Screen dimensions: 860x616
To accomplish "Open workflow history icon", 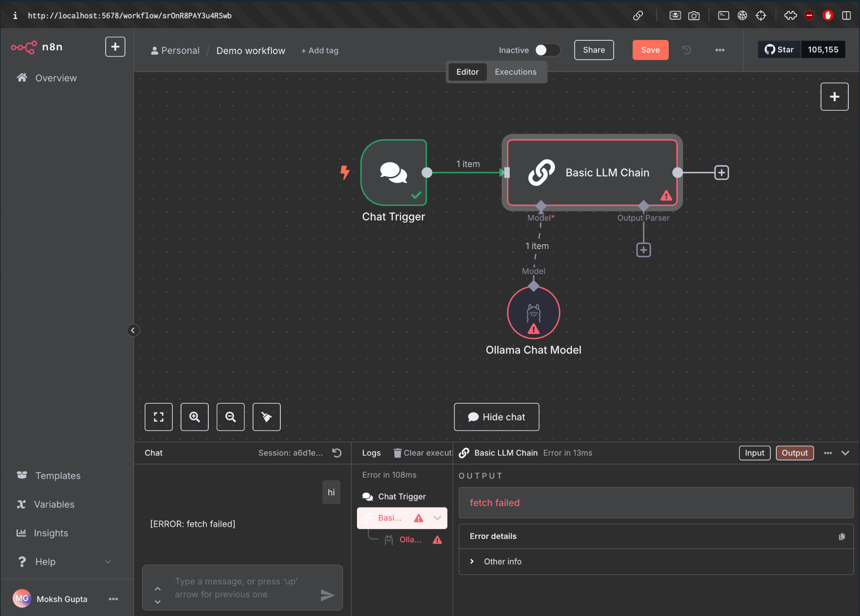I will click(x=687, y=50).
